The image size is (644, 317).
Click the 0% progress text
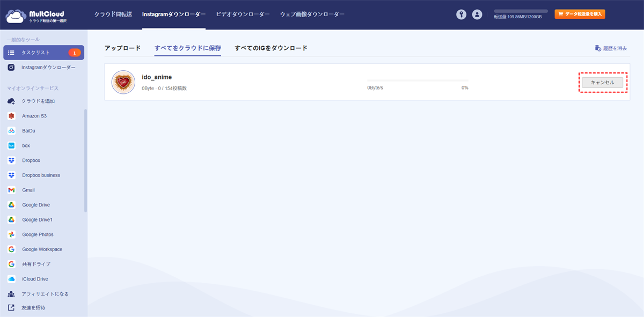(465, 87)
